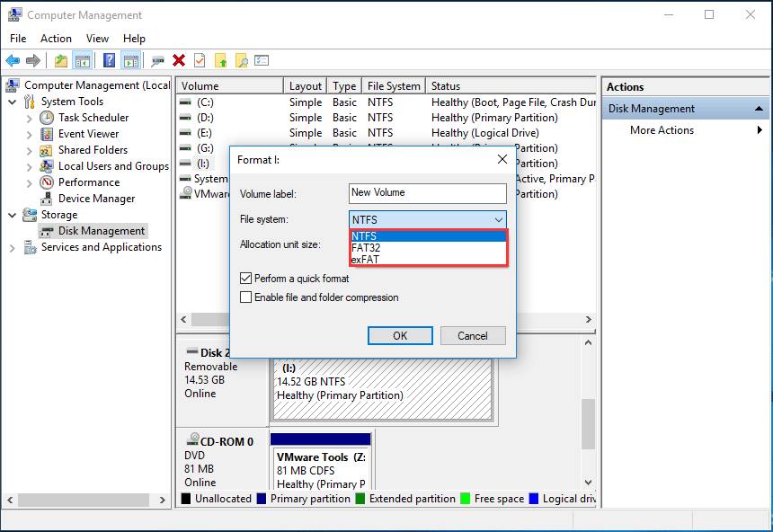This screenshot has height=532, width=773.
Task: Click inside the Volume label text field
Action: tap(428, 193)
